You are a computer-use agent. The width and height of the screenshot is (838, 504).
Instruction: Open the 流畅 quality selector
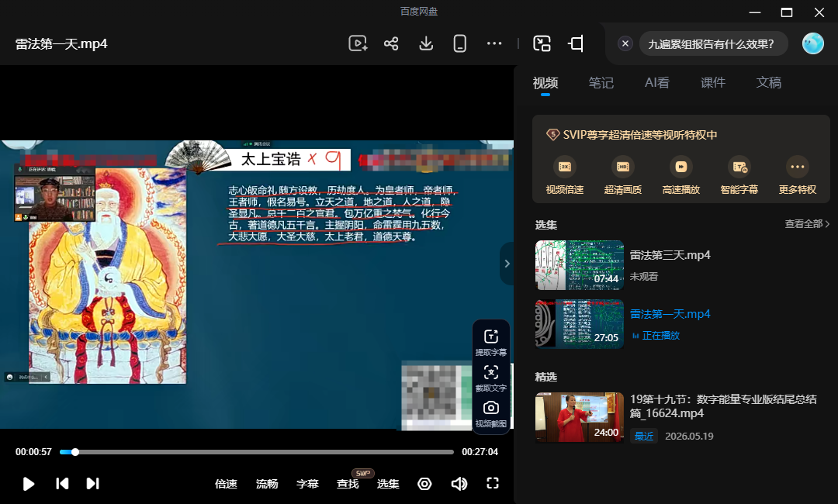267,484
